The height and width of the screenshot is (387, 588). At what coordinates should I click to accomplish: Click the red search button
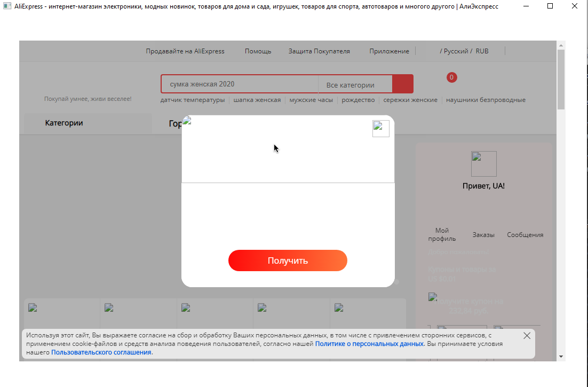[403, 84]
